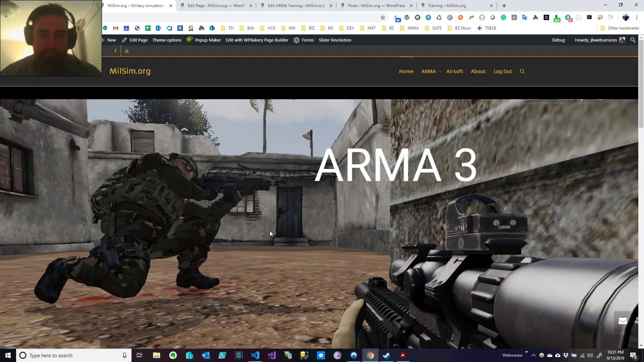Switch to the Edit ARMA Training tab
Viewport: 644px width, 362px height.
click(x=295, y=6)
